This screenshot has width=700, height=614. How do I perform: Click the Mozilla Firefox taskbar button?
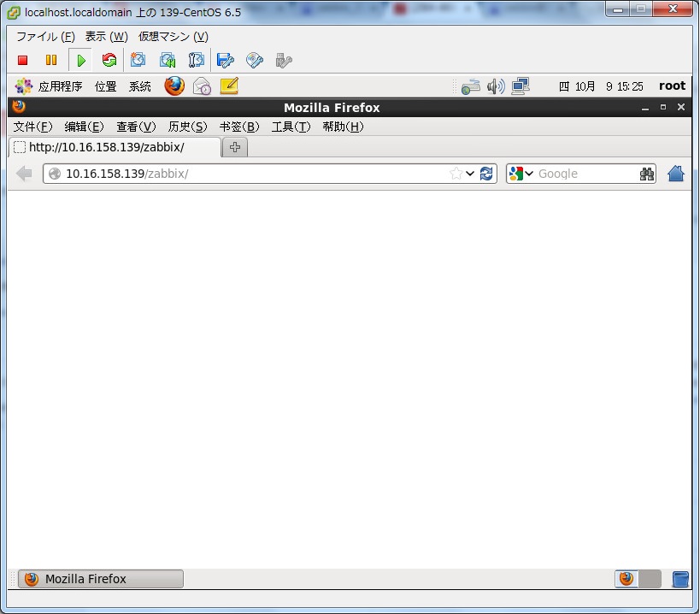[101, 579]
